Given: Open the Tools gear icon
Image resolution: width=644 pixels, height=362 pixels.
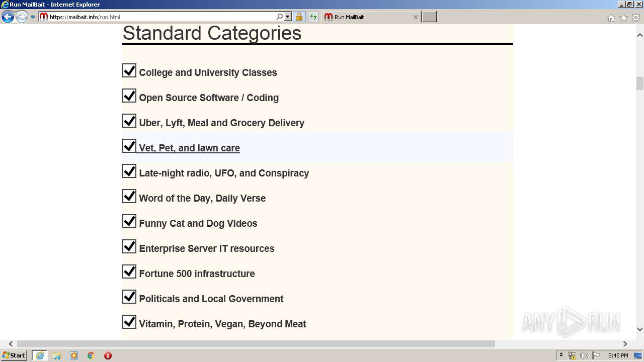Looking at the screenshot, I should [x=636, y=18].
